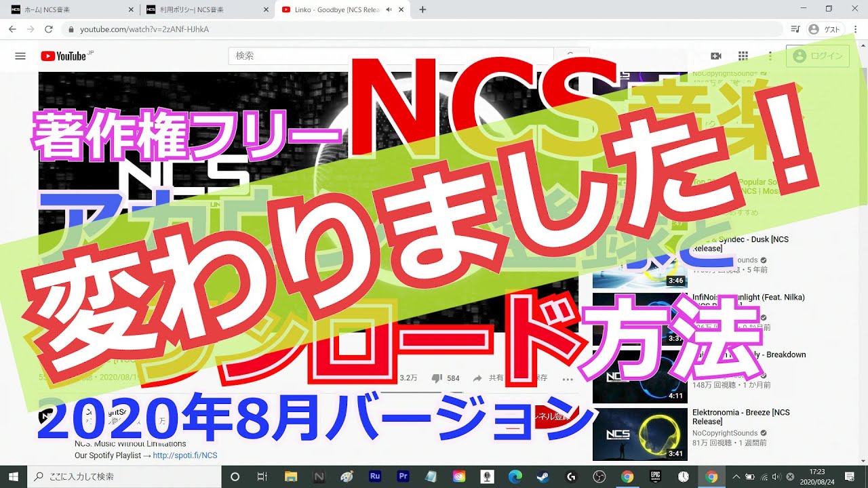
Task: Open more actions ellipsis below the video
Action: (568, 378)
